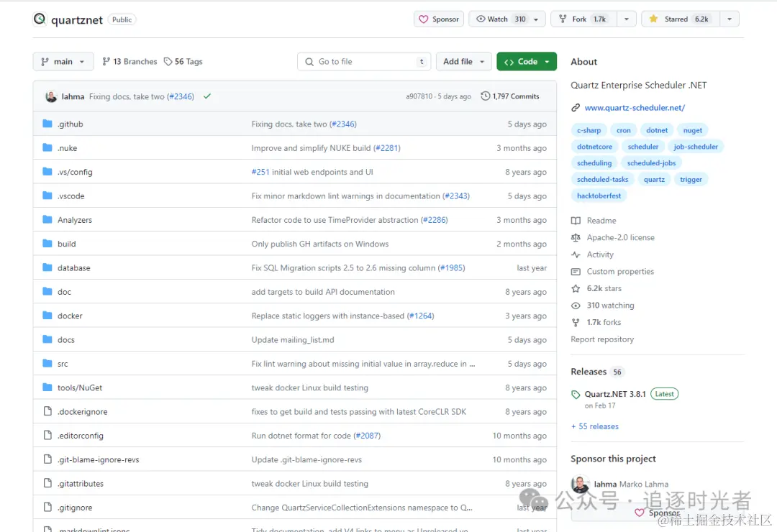This screenshot has width=777, height=532.
Task: Open issue #251 link in .vs/config row
Action: 260,172
